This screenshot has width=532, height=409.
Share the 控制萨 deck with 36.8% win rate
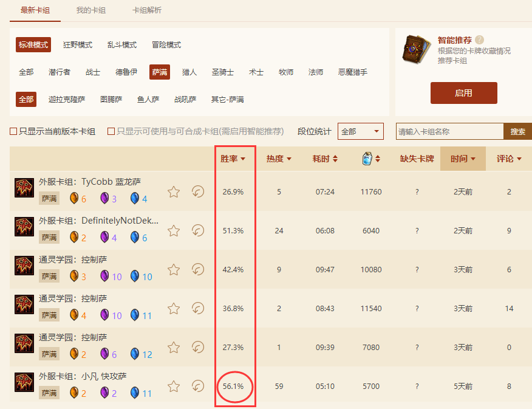pyautogui.click(x=198, y=309)
